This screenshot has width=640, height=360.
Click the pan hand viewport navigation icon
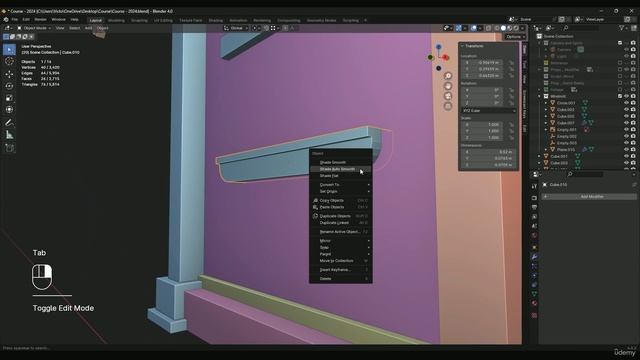[x=448, y=86]
